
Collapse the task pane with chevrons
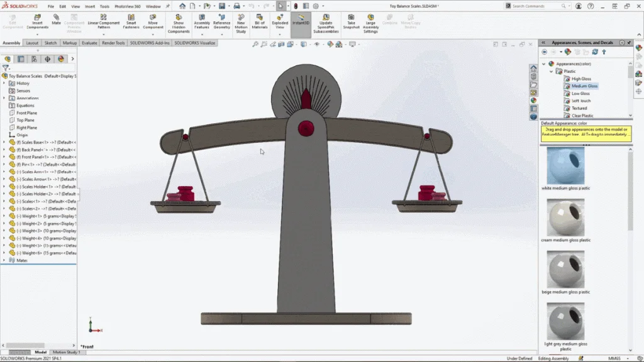coord(543,43)
